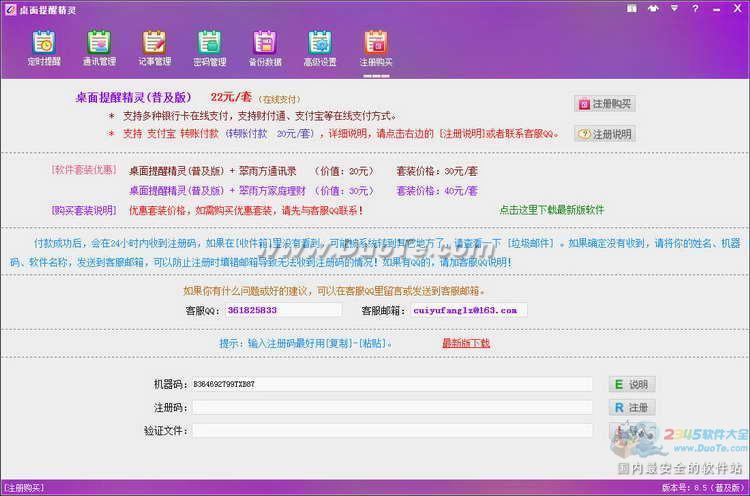750x496 pixels.
Task: Open the 高级设置 advanced settings
Action: click(x=320, y=48)
